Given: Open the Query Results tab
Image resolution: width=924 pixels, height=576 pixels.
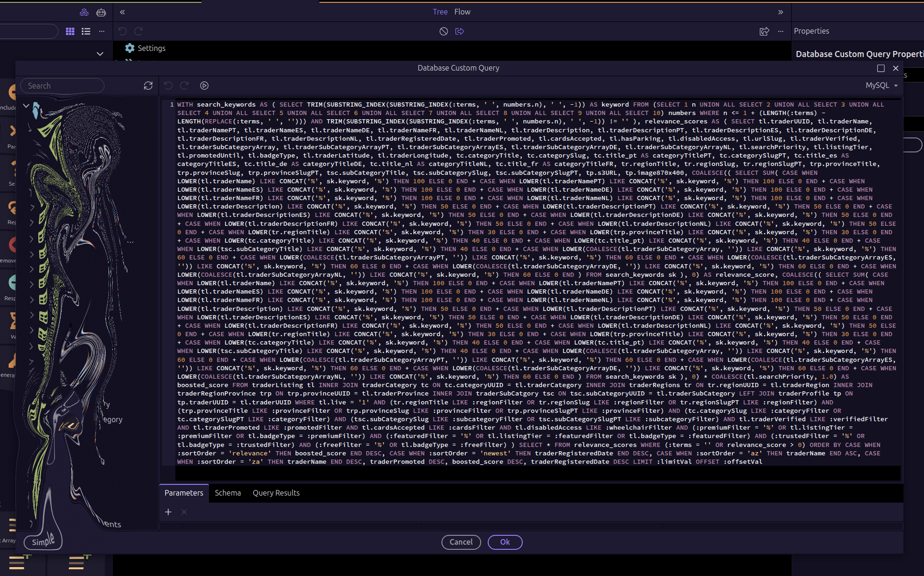Looking at the screenshot, I should [x=276, y=493].
